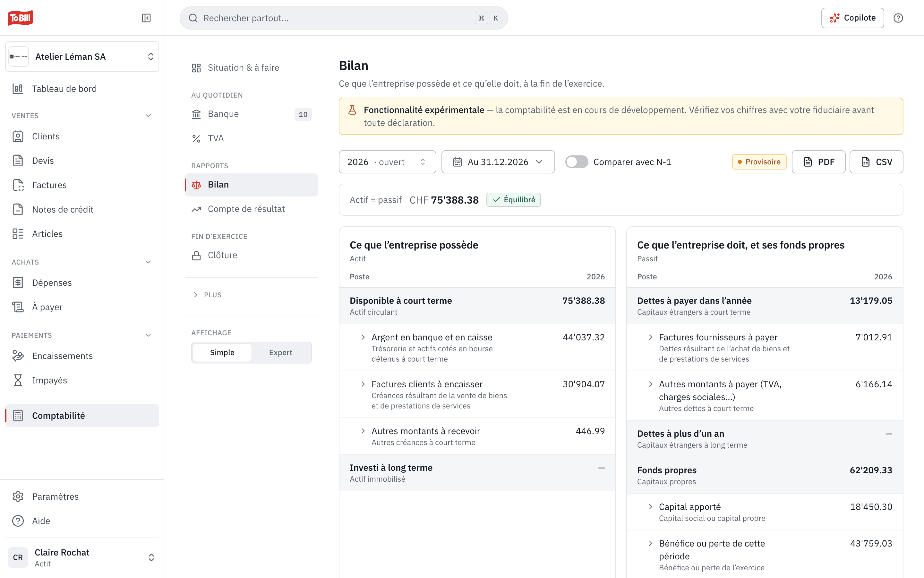Export the balance sheet as CSV

[x=876, y=162]
